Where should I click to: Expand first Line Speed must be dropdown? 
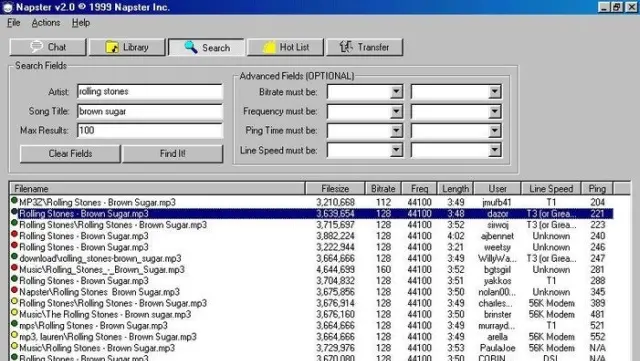point(396,150)
